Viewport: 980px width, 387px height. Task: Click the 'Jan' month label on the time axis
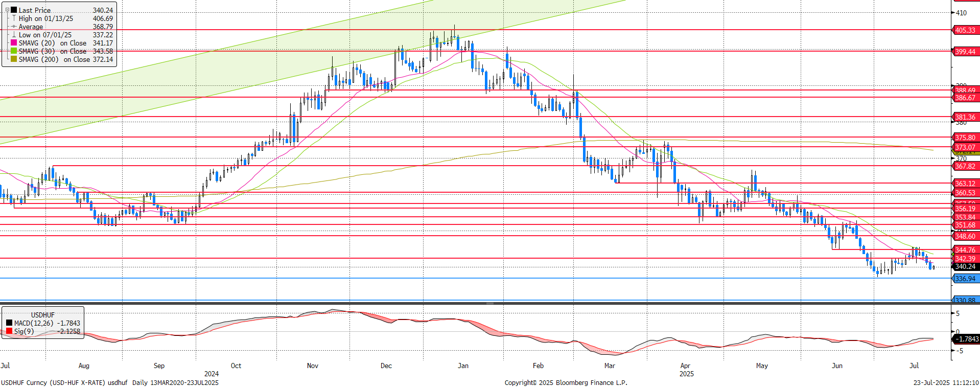tap(463, 366)
